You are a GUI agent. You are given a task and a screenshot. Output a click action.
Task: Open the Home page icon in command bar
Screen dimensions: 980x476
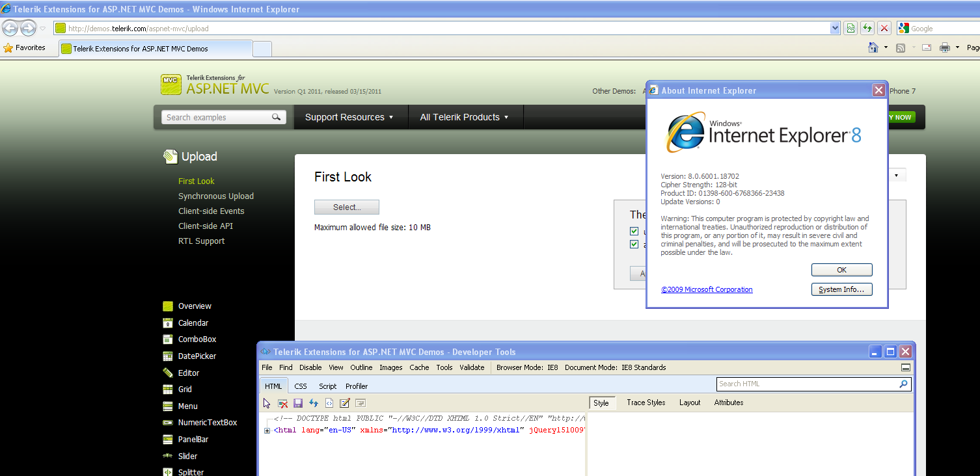coord(873,47)
